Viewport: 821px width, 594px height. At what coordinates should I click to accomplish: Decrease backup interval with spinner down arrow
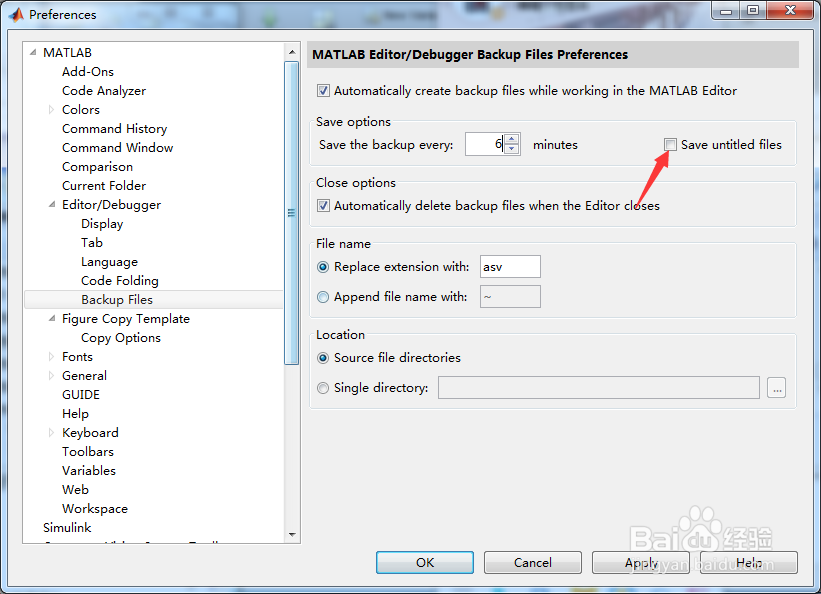click(512, 149)
